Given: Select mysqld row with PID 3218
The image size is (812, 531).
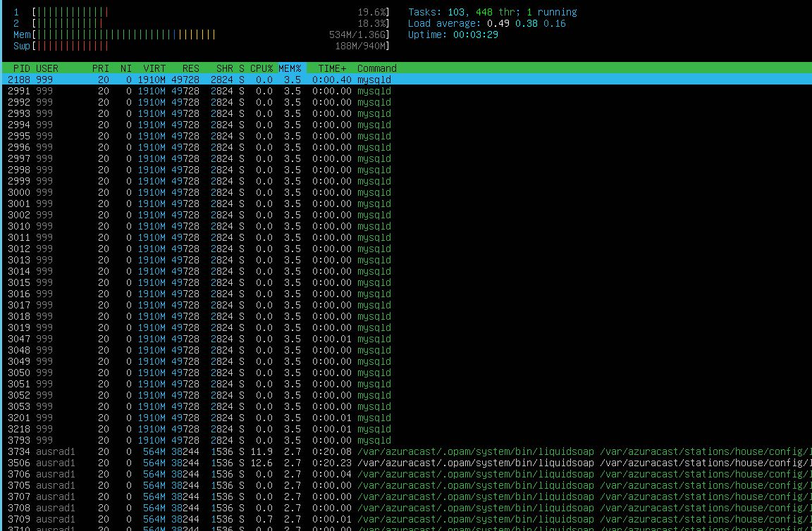Looking at the screenshot, I should (x=406, y=429).
